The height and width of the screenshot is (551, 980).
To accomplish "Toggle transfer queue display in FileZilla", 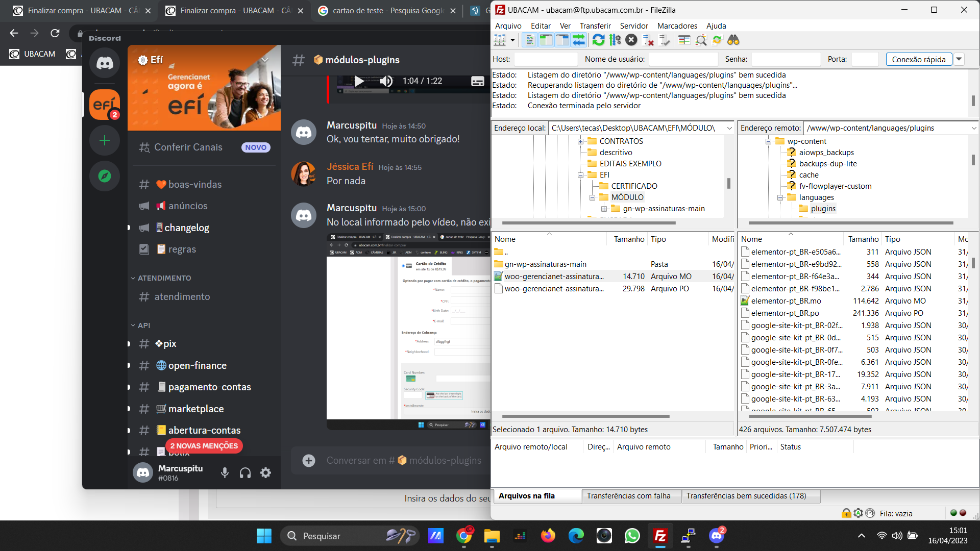I will 578,40.
